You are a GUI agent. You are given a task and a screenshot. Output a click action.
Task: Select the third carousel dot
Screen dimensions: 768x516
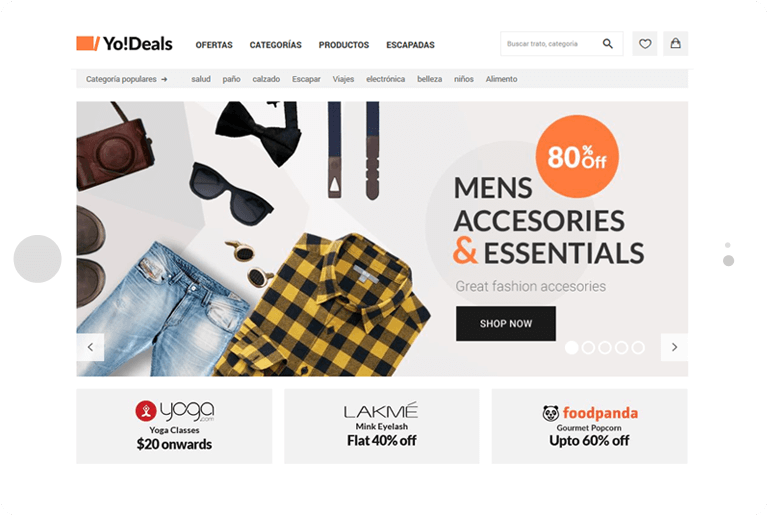coord(605,348)
